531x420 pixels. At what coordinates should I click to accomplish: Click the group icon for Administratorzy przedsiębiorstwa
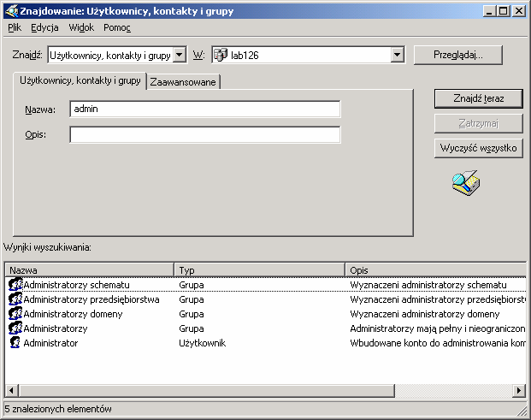tap(15, 299)
